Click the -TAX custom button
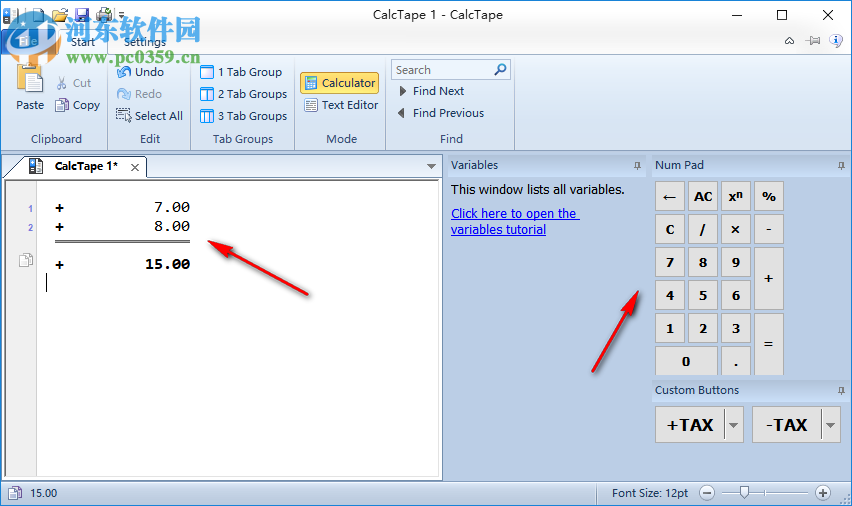The height and width of the screenshot is (506, 852). click(786, 424)
